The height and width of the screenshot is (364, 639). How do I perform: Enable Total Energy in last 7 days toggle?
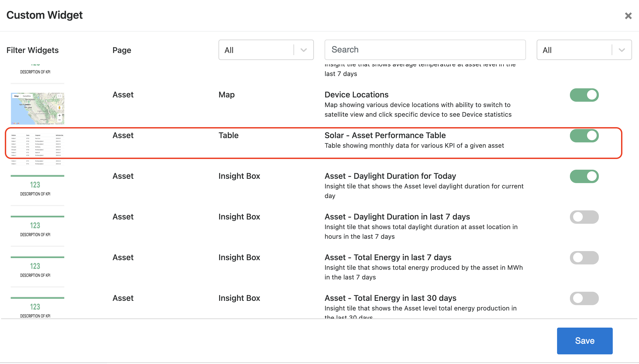pyautogui.click(x=584, y=258)
